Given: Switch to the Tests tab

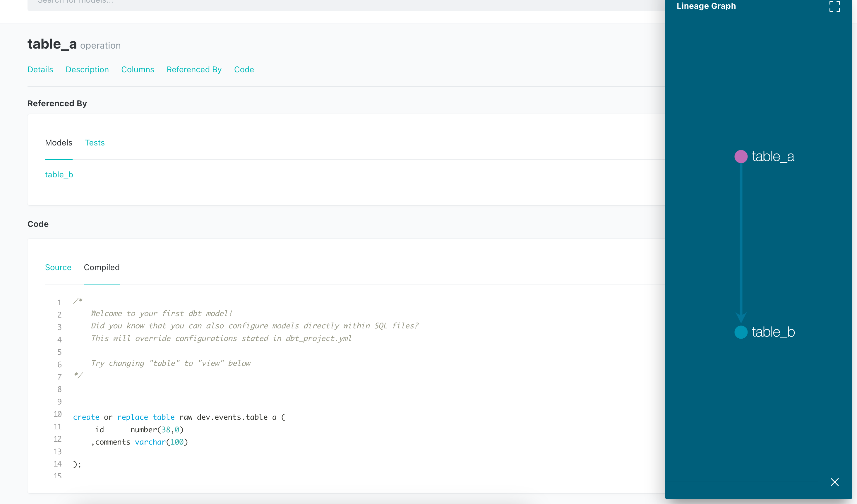Looking at the screenshot, I should (x=95, y=143).
